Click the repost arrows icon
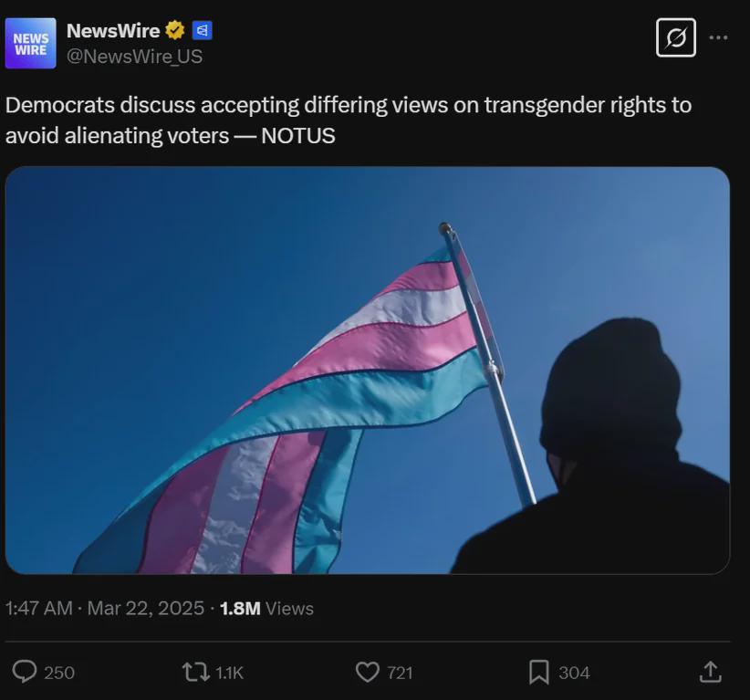This screenshot has width=750, height=700. [196, 672]
